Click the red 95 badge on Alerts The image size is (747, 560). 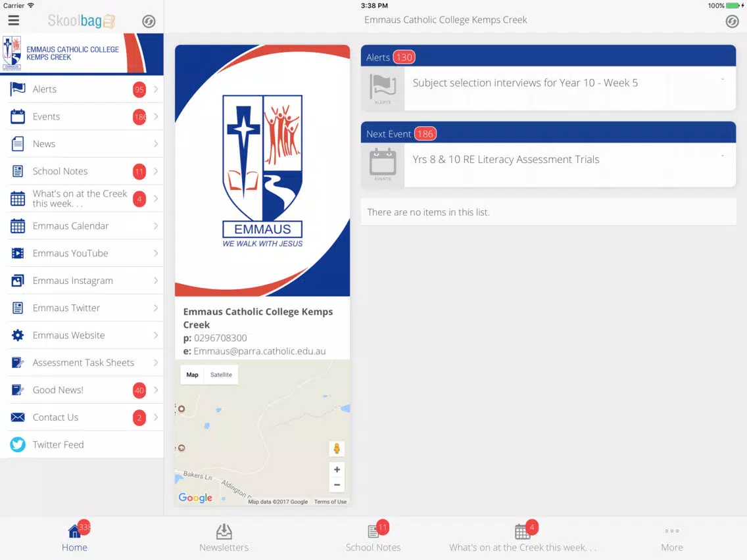[139, 89]
